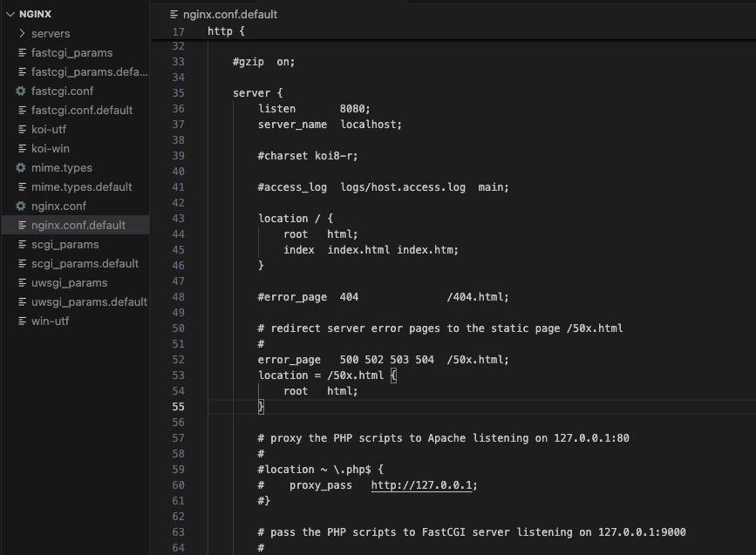This screenshot has width=756, height=555.
Task: Click the '#charset koi8-r;' line
Action: (308, 156)
